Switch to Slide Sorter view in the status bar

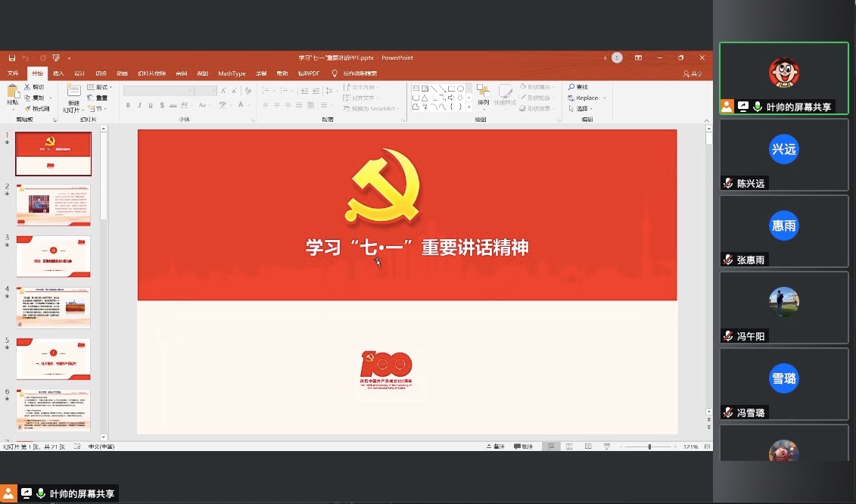[569, 446]
